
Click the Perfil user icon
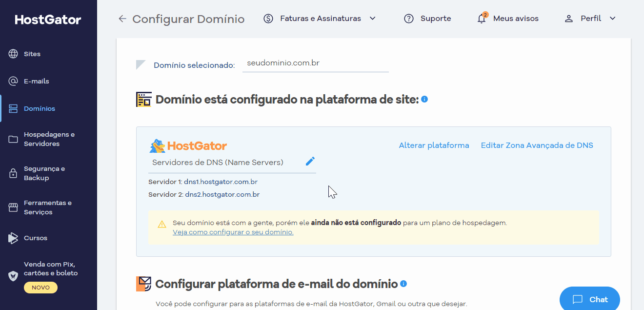pyautogui.click(x=568, y=19)
